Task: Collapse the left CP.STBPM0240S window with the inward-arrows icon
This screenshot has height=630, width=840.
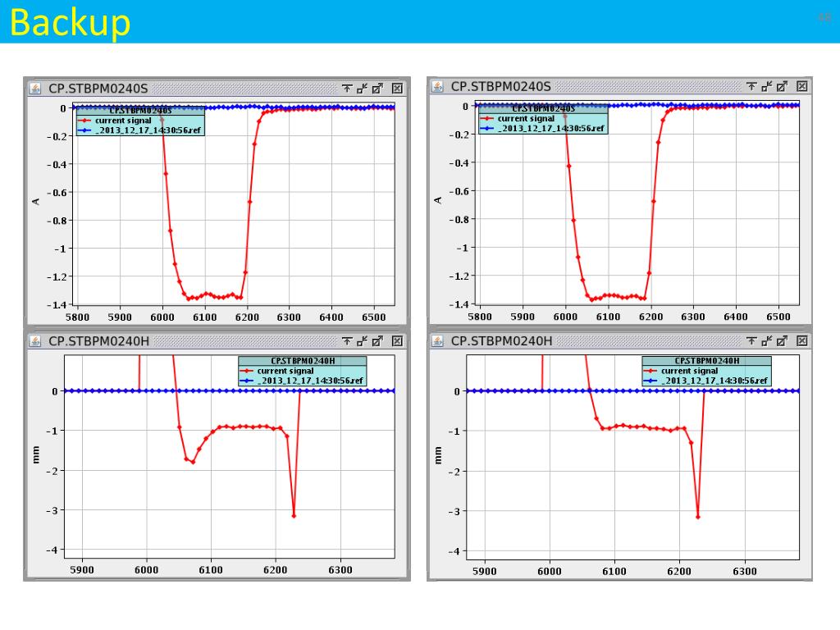Action: coord(362,89)
